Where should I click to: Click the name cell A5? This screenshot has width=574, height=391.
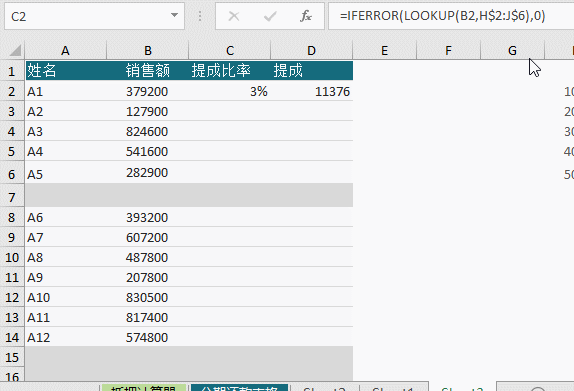point(66,172)
